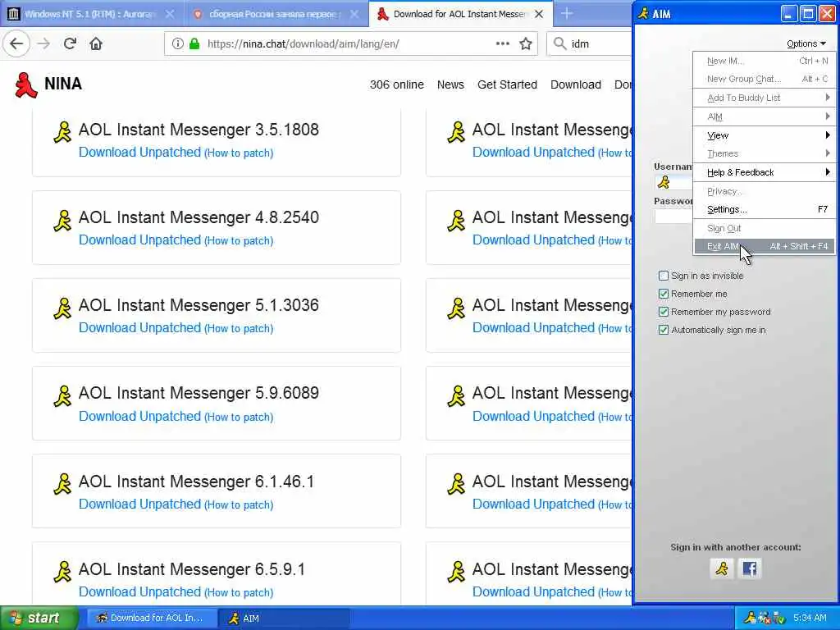Sign in with Facebook icon button
The height and width of the screenshot is (630, 840).
click(x=750, y=568)
